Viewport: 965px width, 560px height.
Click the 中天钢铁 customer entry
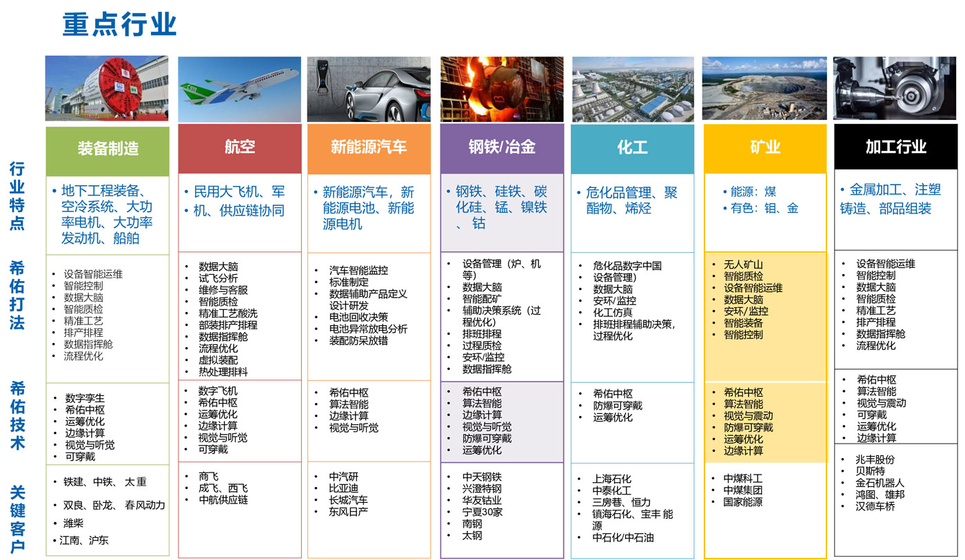coord(482,477)
